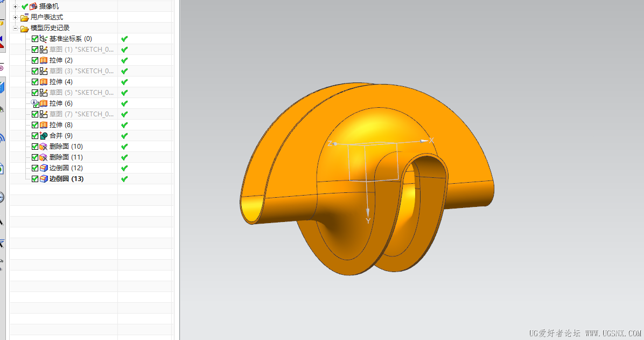Click the folder icon of 用户表达式
Image resolution: width=644 pixels, height=340 pixels.
point(25,17)
